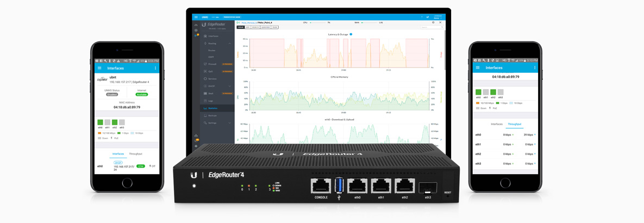Open Interfaces in EdgeRouter sidebar
644x223 pixels.
pos(217,36)
